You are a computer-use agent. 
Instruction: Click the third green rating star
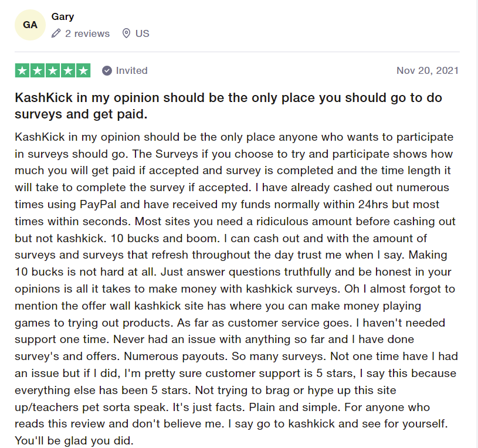pos(53,70)
